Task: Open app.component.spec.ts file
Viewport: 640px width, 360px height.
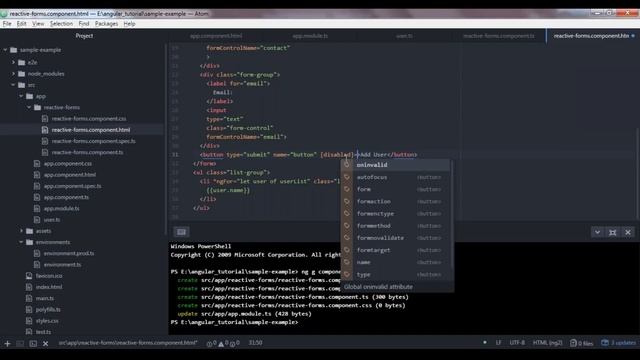Action: pos(73,186)
